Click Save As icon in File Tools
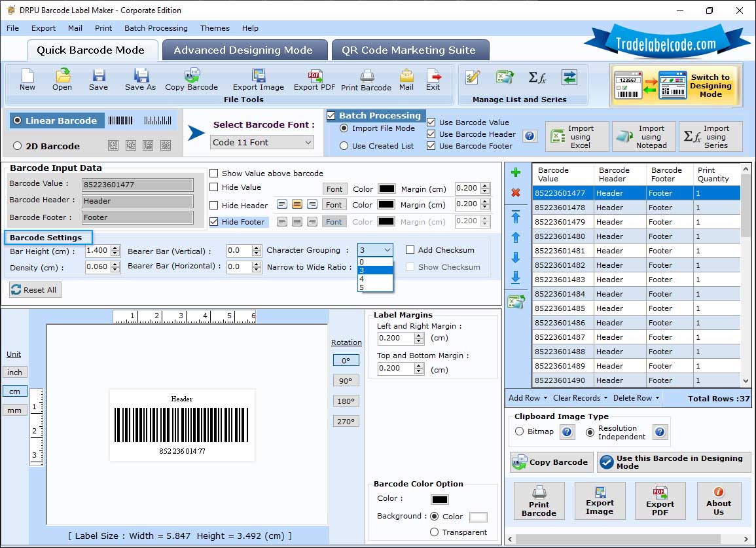This screenshot has height=548, width=756. pos(141,76)
